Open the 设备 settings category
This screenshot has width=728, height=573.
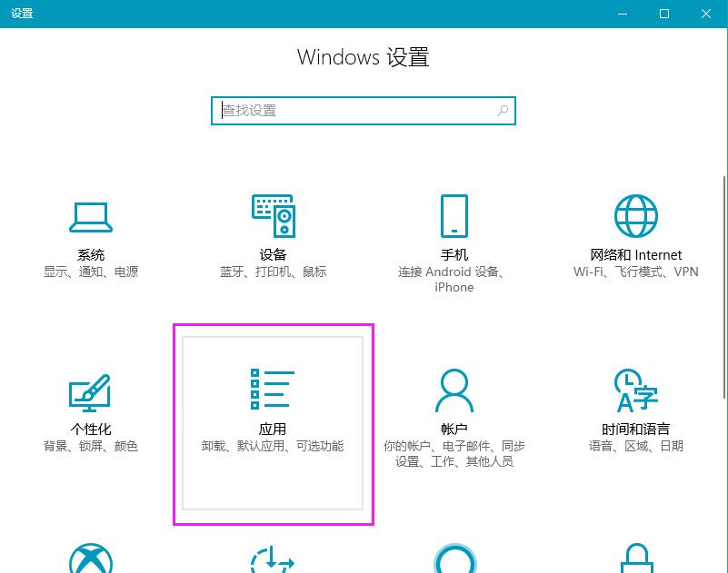(273, 236)
